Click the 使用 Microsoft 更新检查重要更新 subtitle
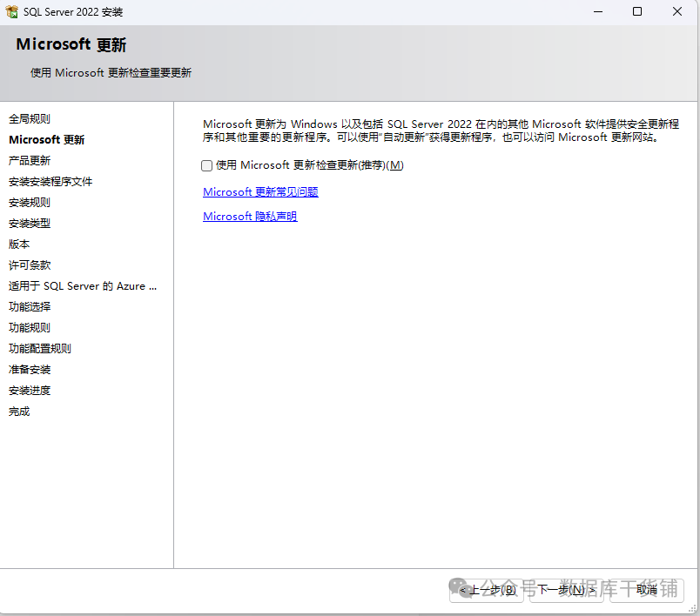The height and width of the screenshot is (616, 700). coord(111,73)
